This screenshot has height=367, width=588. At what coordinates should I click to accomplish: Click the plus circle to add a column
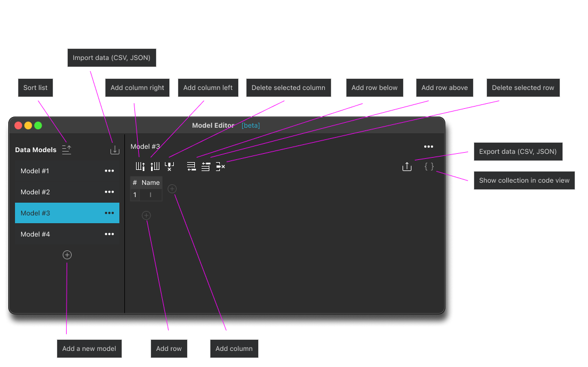click(172, 189)
